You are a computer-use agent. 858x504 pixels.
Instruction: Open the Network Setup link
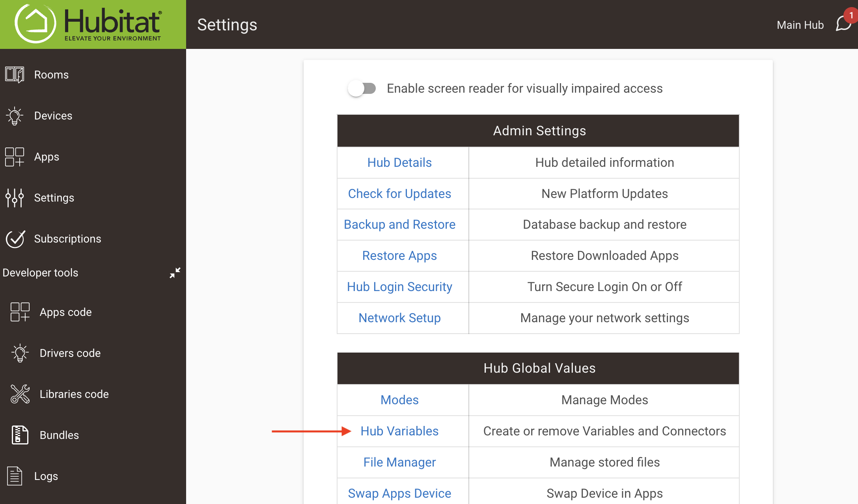[399, 318]
